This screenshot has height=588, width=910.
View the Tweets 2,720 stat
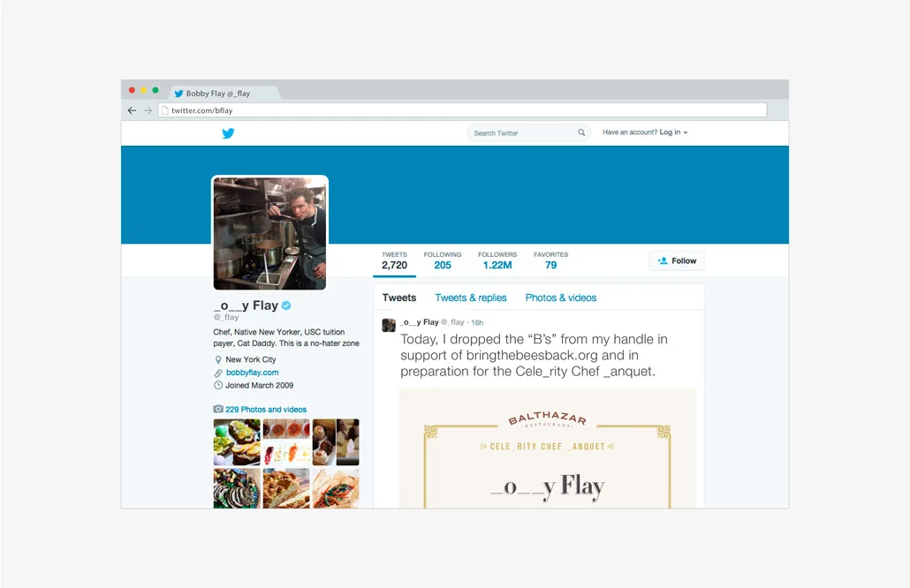[x=395, y=261]
